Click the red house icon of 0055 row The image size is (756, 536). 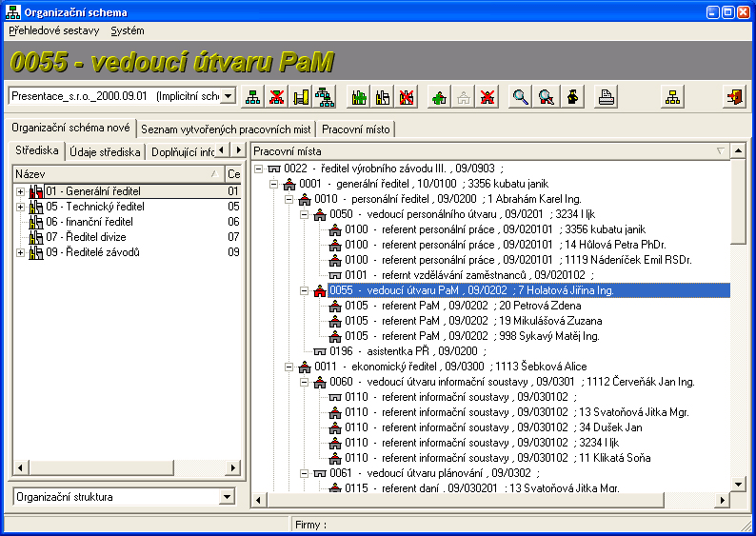(320, 290)
